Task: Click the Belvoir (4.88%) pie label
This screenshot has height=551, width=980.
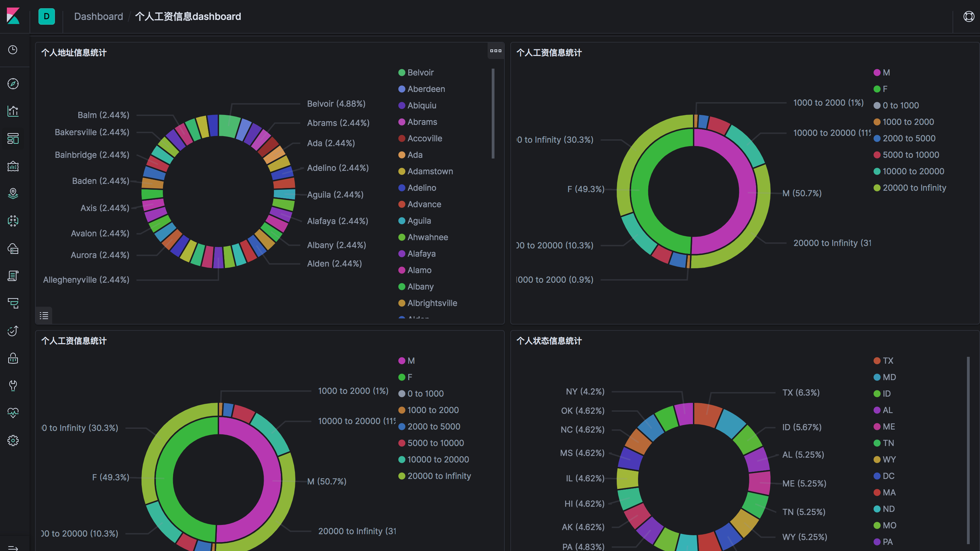Action: (336, 104)
